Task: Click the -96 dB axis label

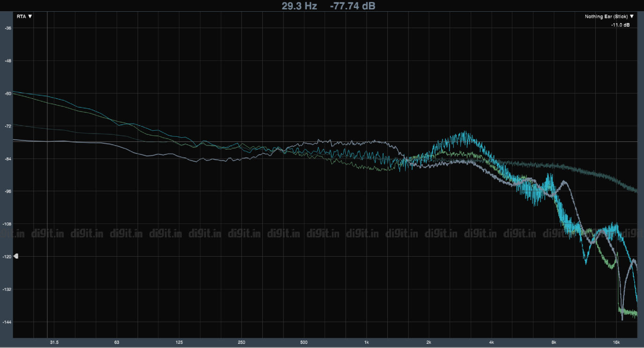Action: click(8, 192)
